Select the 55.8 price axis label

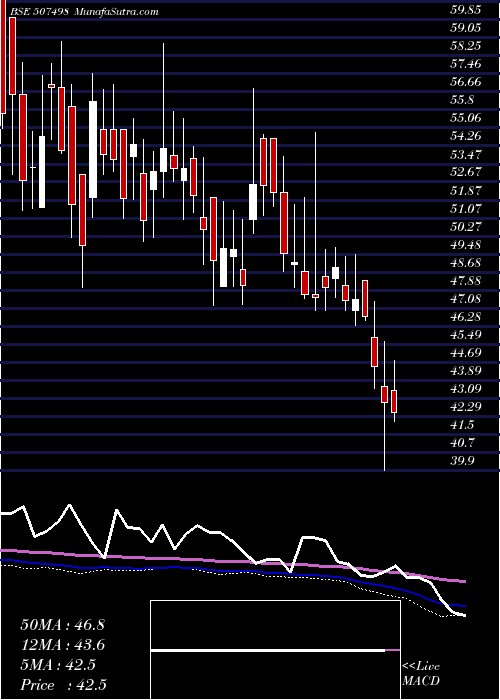tap(462, 100)
